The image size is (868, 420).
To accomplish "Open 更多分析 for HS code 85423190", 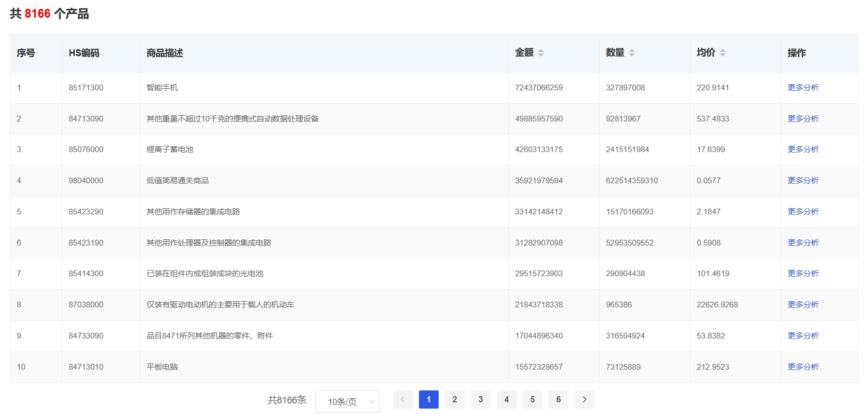I will point(803,243).
